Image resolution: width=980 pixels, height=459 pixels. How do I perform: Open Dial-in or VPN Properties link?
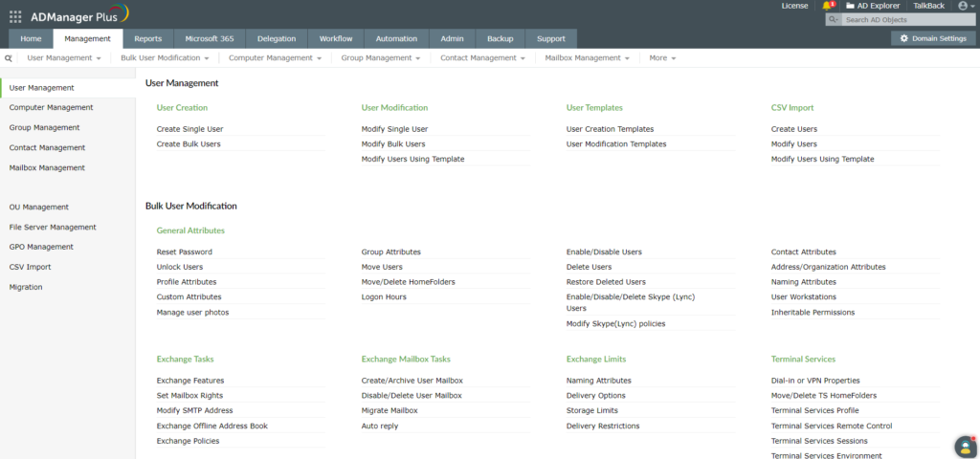815,381
